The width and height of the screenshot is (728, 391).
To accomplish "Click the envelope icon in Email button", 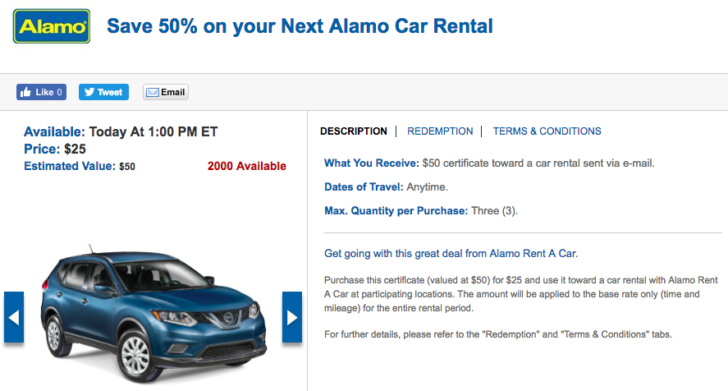I will pyautogui.click(x=152, y=92).
